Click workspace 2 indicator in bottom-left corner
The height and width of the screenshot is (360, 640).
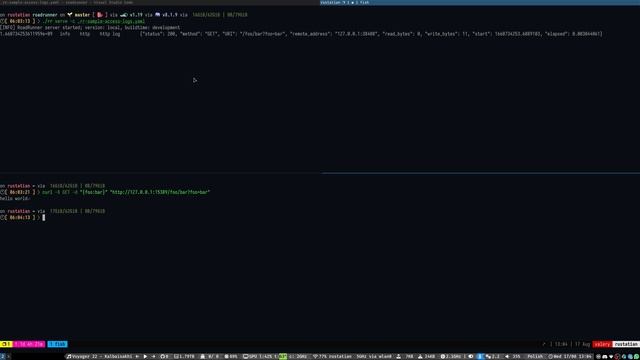2,356
